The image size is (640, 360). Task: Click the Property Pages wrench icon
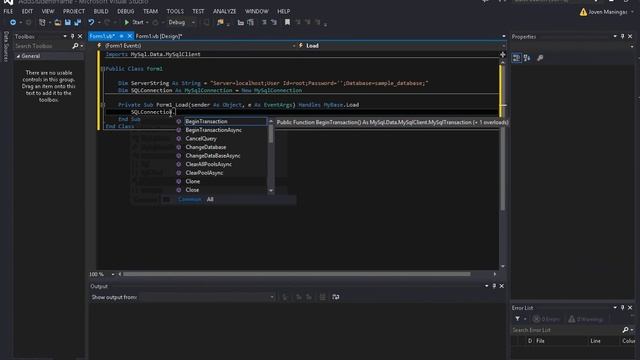click(x=540, y=58)
